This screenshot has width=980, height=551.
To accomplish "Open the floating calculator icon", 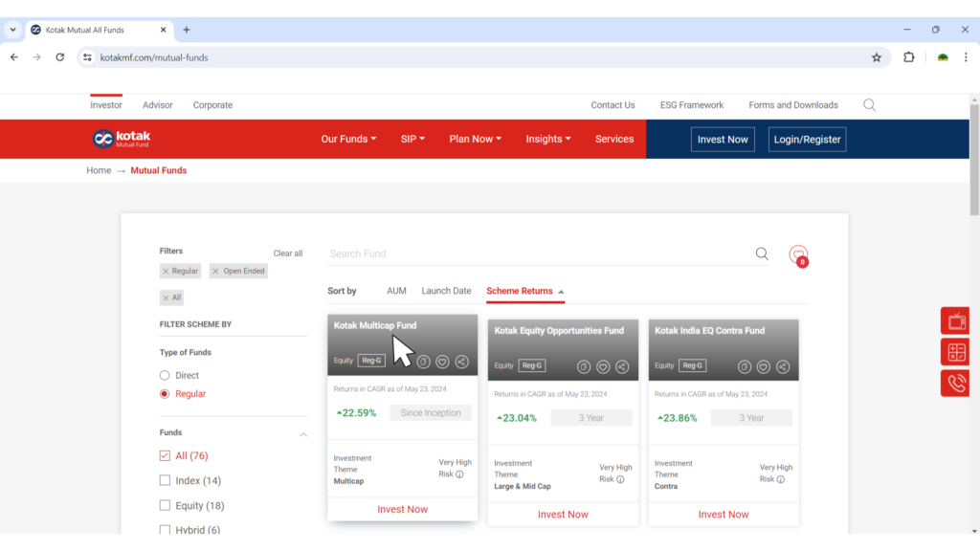I will tap(956, 352).
